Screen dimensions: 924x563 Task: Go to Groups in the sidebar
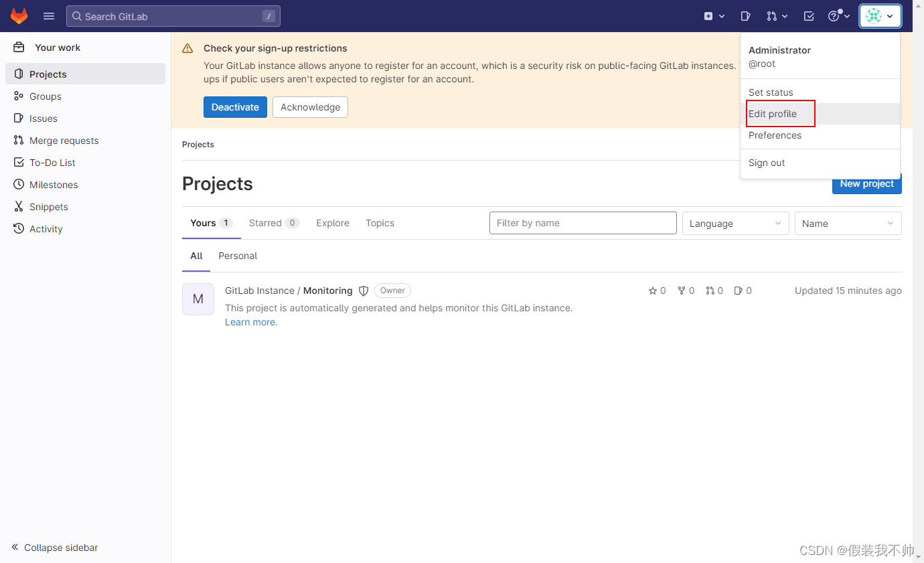(x=86, y=96)
